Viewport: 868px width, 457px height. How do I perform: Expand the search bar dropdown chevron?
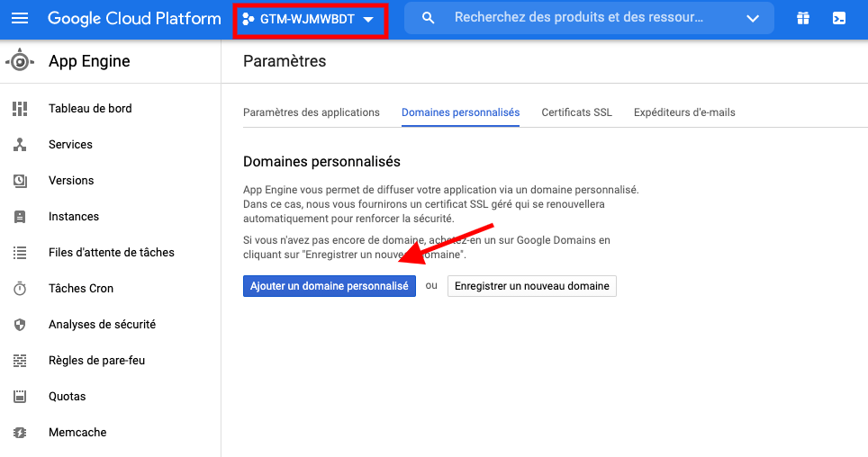click(753, 19)
